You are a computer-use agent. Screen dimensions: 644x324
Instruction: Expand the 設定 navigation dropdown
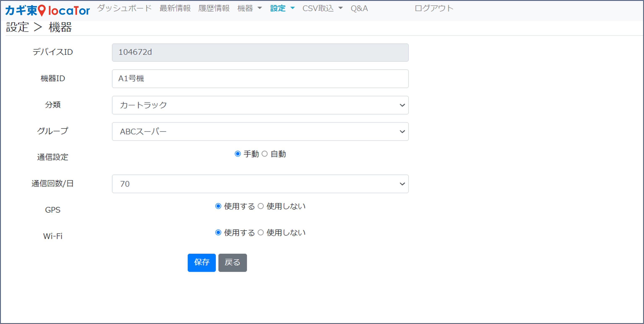pyautogui.click(x=282, y=8)
